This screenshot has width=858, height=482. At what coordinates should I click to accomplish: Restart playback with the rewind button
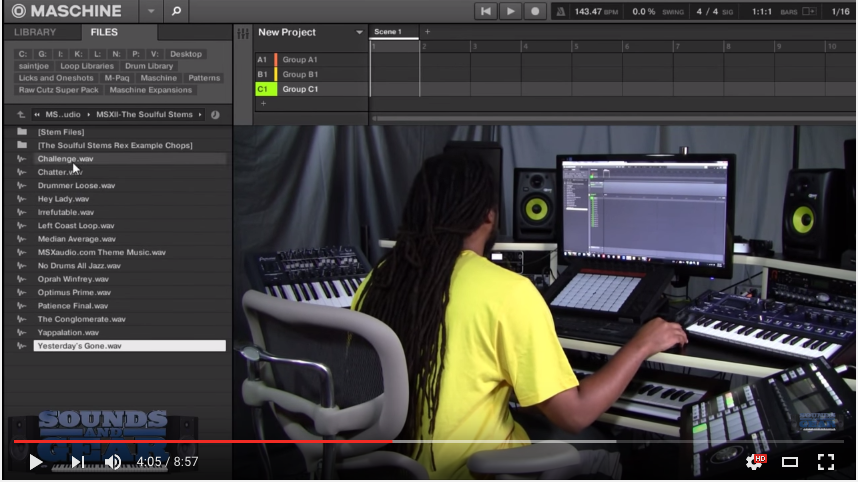coord(485,11)
